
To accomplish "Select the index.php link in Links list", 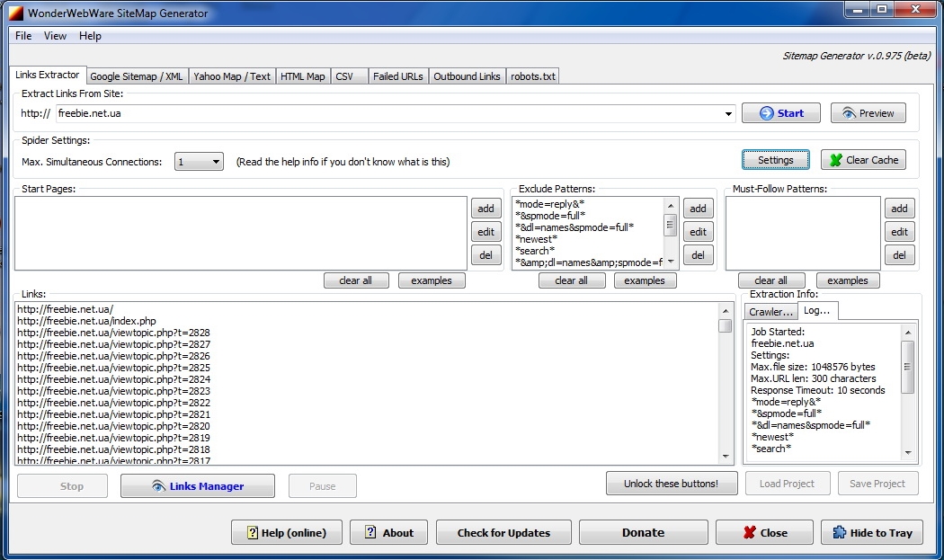I will [x=86, y=321].
